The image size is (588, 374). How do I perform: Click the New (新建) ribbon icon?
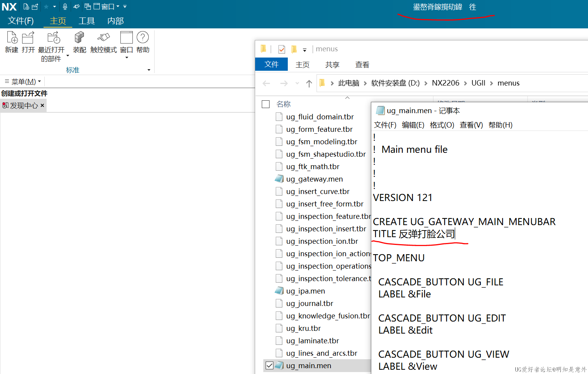pos(12,38)
